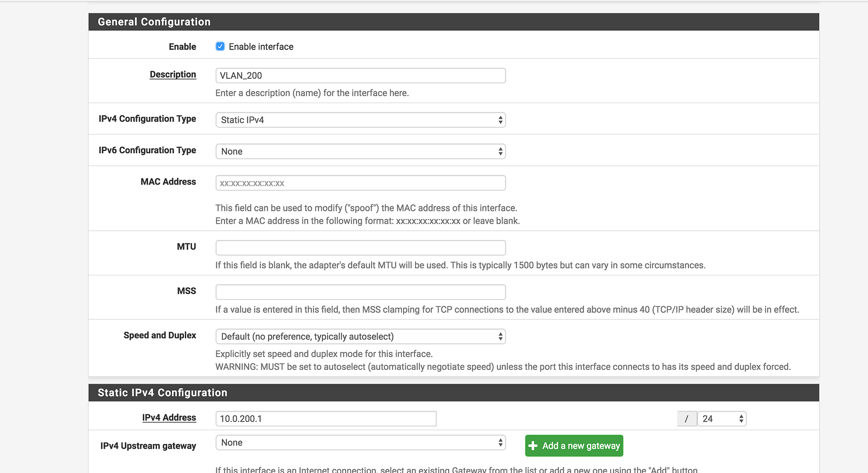Select the IPv4 Upstream gateway dropdown
Screen dimensions: 868x473
360,443
